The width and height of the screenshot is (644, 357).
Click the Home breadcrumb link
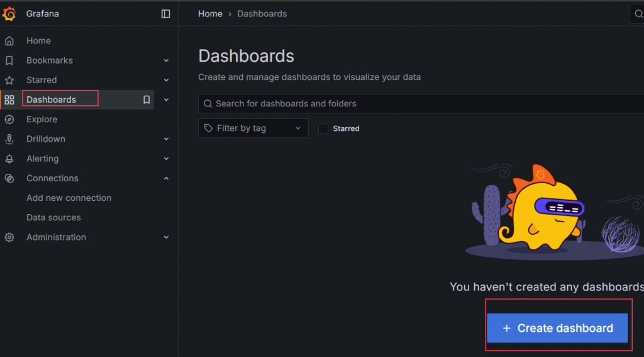point(210,14)
